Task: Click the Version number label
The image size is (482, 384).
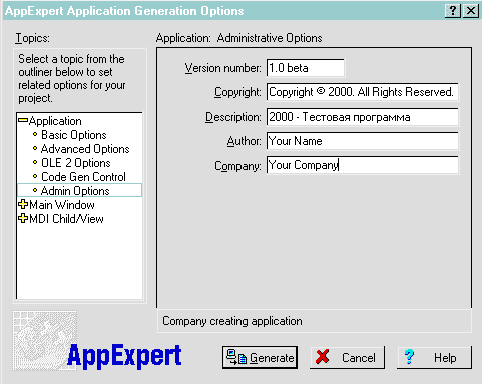Action: pos(223,68)
